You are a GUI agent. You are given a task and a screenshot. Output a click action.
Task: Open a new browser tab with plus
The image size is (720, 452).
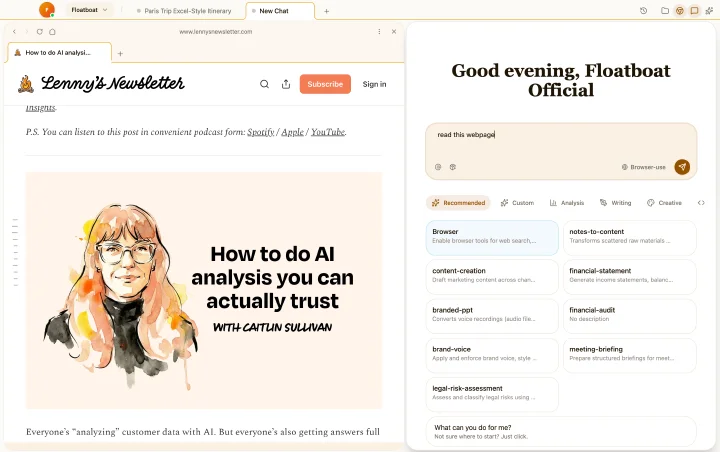tap(120, 54)
